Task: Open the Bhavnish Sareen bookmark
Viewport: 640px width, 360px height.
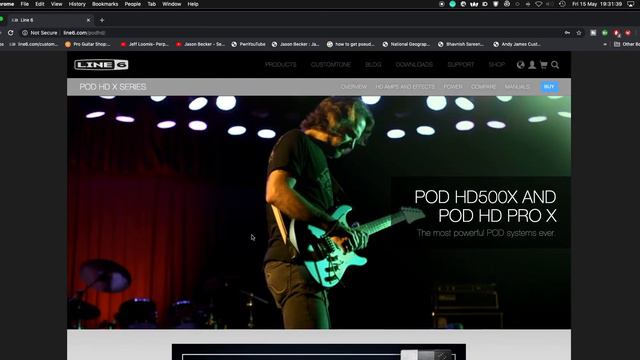Action: click(461, 44)
